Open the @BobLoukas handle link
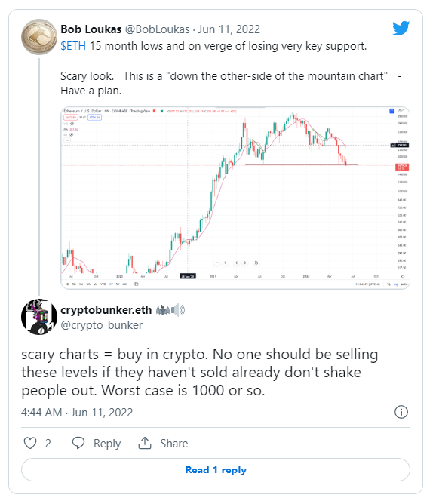439x504 pixels. click(157, 29)
